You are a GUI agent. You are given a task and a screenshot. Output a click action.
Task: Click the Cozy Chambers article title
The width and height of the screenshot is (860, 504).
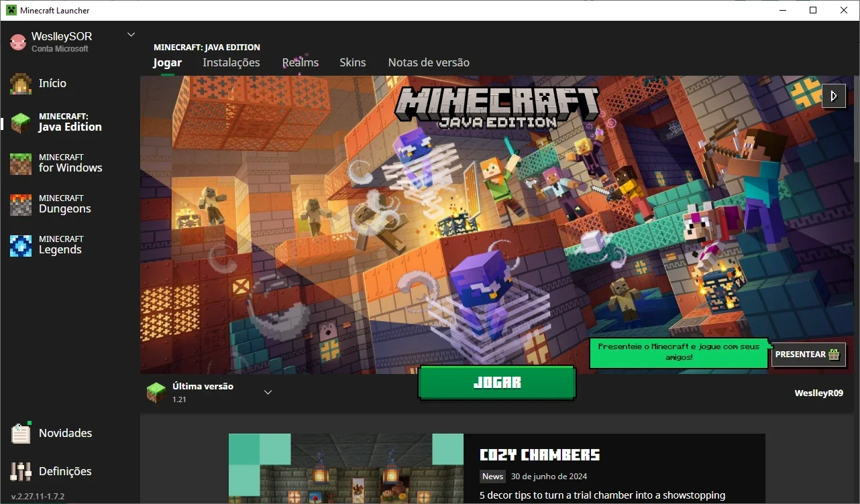(540, 455)
